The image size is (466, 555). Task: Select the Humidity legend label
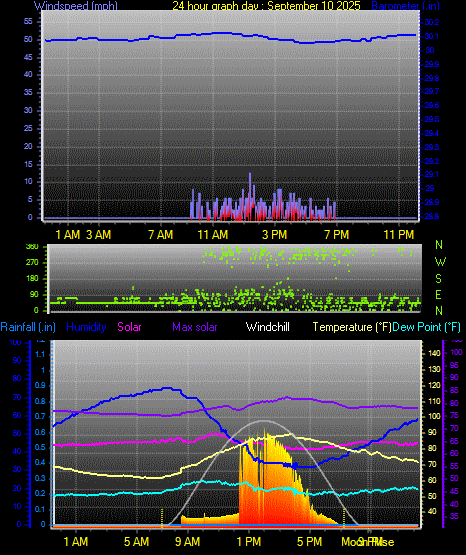86,327
